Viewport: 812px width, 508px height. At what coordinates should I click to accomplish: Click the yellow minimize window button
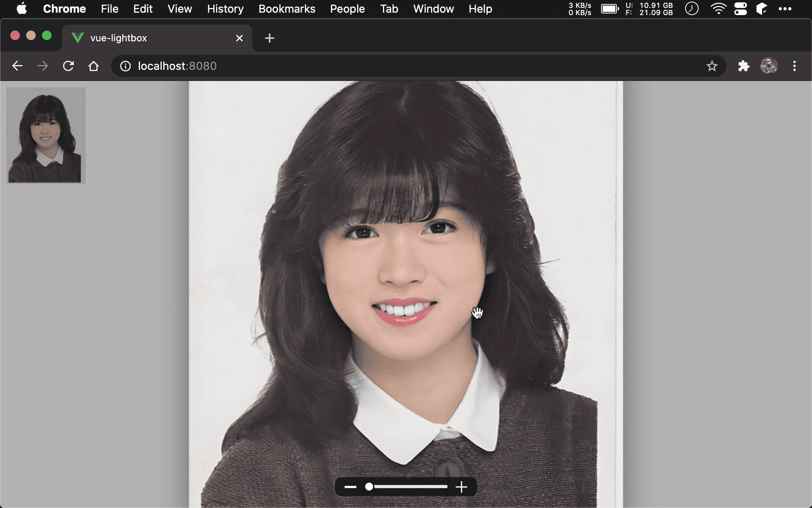click(x=31, y=36)
